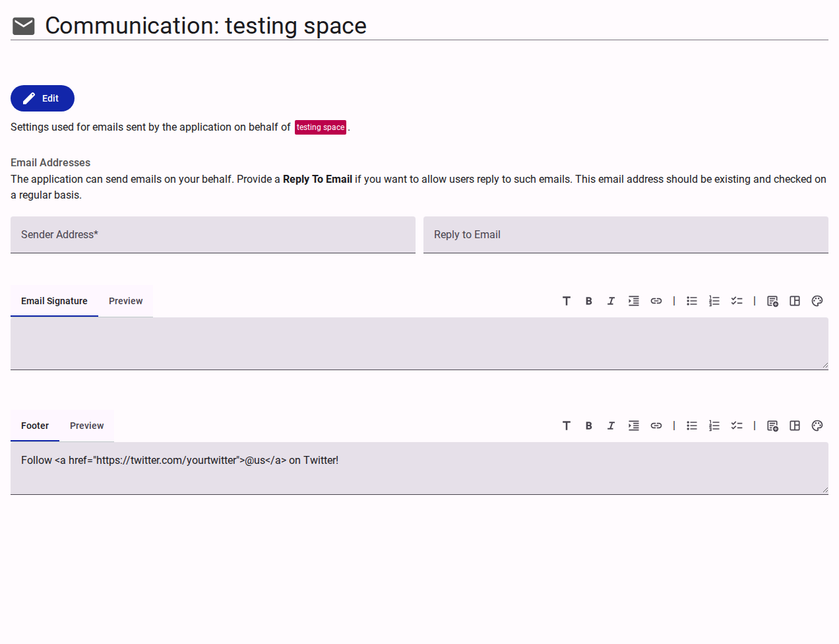This screenshot has width=839, height=644.
Task: Click the Edit button
Action: point(42,98)
